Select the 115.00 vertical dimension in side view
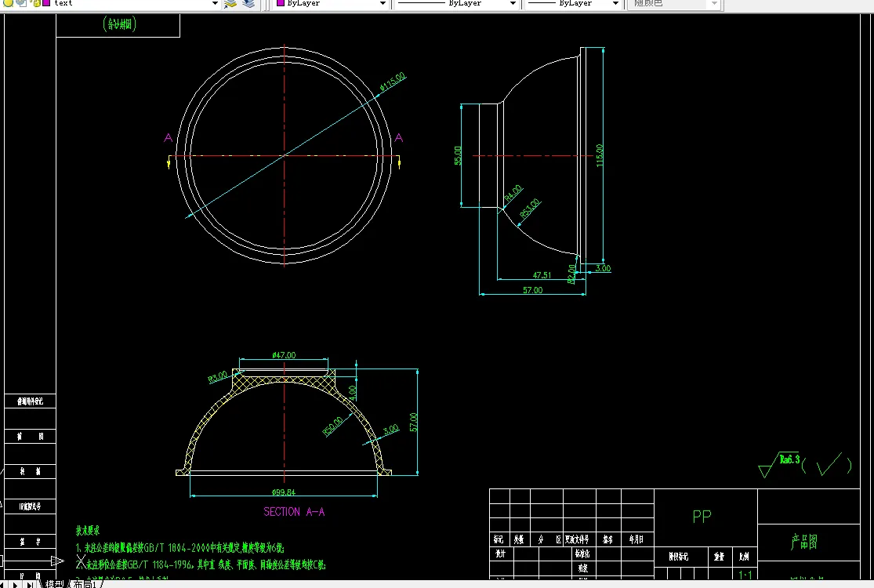The image size is (874, 588). tap(599, 155)
